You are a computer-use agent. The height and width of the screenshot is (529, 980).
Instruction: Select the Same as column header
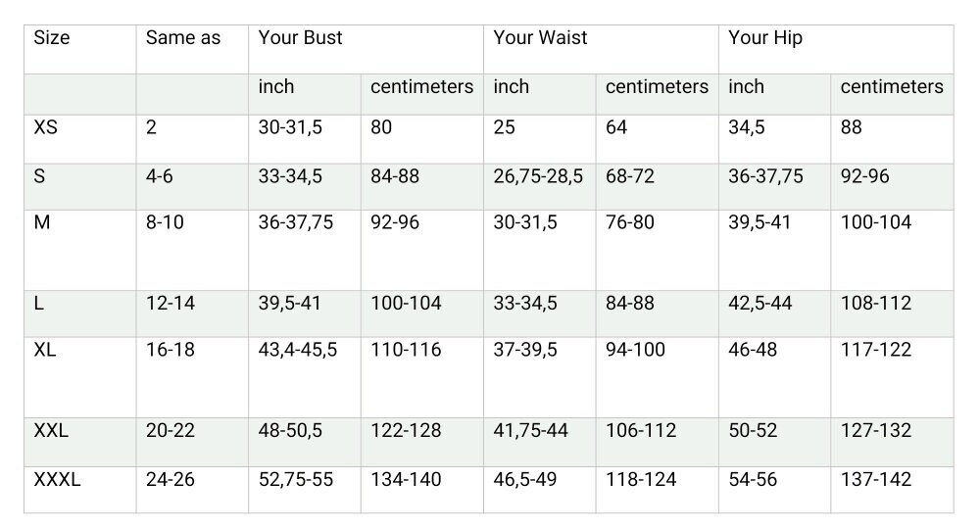(183, 37)
